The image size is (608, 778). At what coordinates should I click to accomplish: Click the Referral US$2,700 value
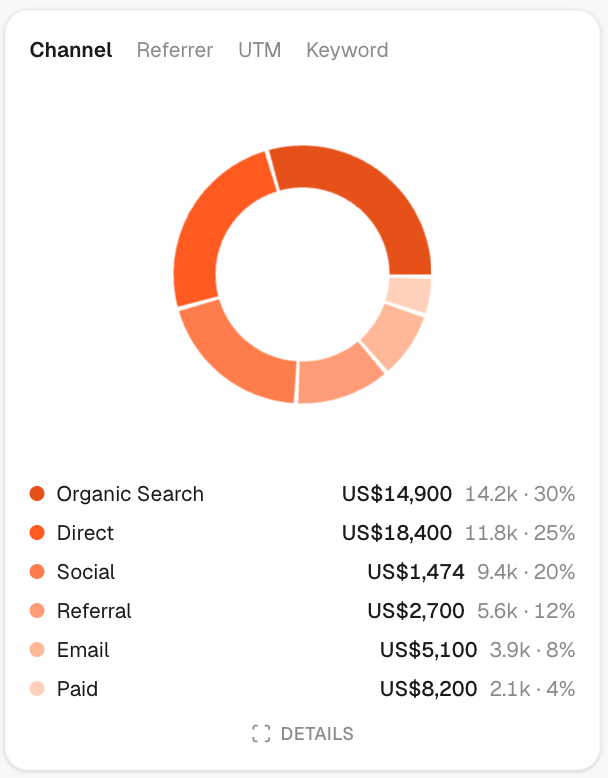416,611
